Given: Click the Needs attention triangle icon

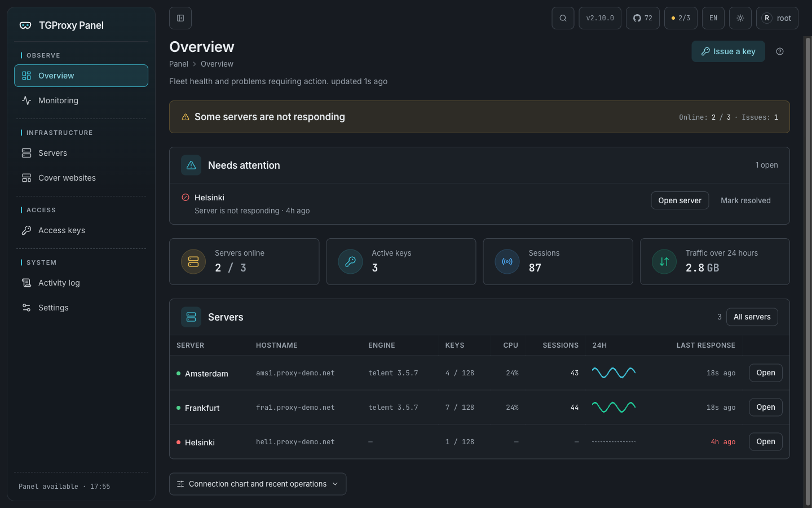Looking at the screenshot, I should pyautogui.click(x=191, y=165).
